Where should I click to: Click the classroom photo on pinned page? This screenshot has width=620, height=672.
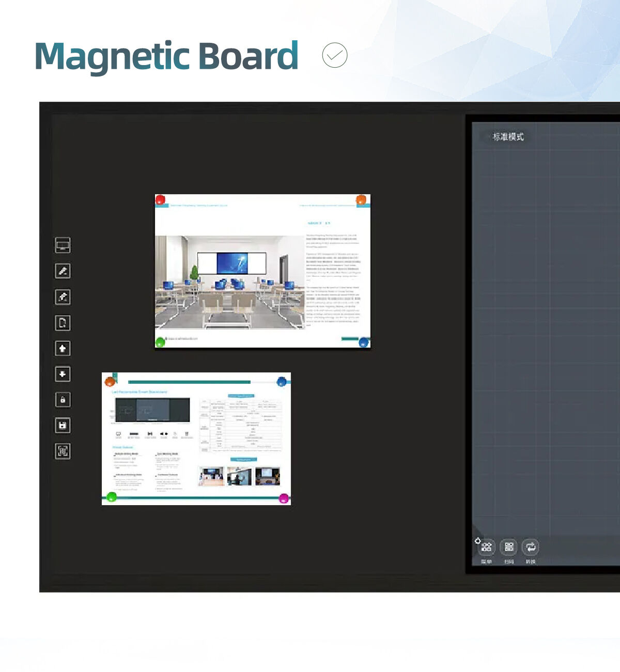coord(229,282)
